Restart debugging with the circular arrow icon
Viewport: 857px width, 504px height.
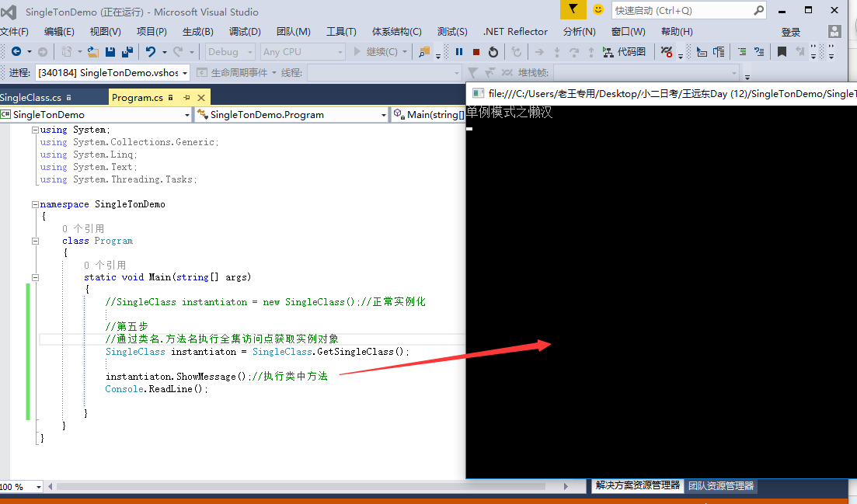493,52
